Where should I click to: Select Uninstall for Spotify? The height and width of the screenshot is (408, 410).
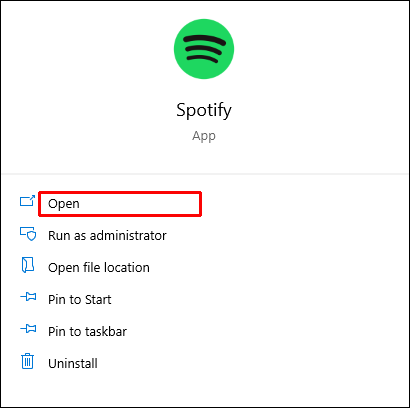(x=73, y=364)
